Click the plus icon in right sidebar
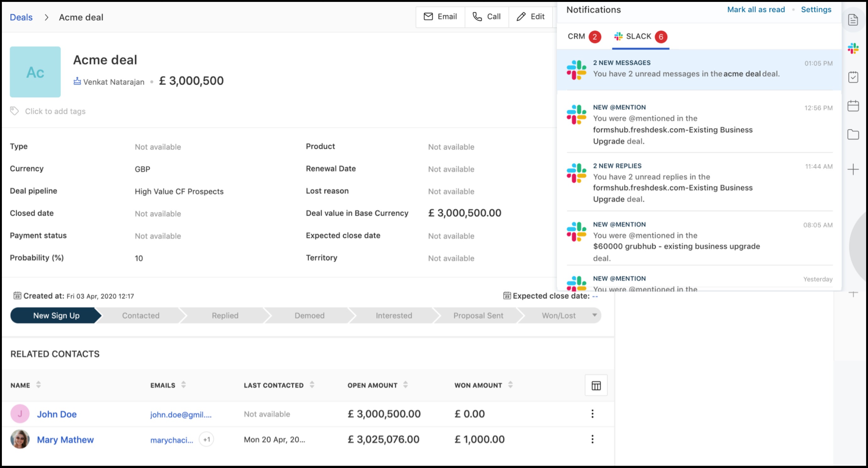This screenshot has height=468, width=868. coord(853,169)
